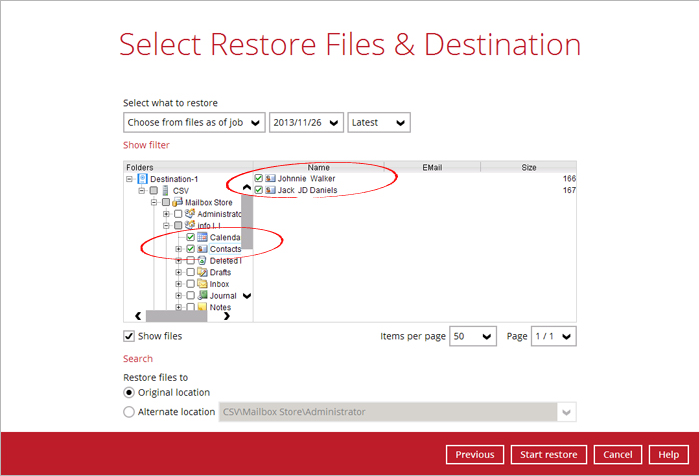This screenshot has width=699, height=476.
Task: Click Johnnie Walker contact card icon
Action: pyautogui.click(x=271, y=179)
